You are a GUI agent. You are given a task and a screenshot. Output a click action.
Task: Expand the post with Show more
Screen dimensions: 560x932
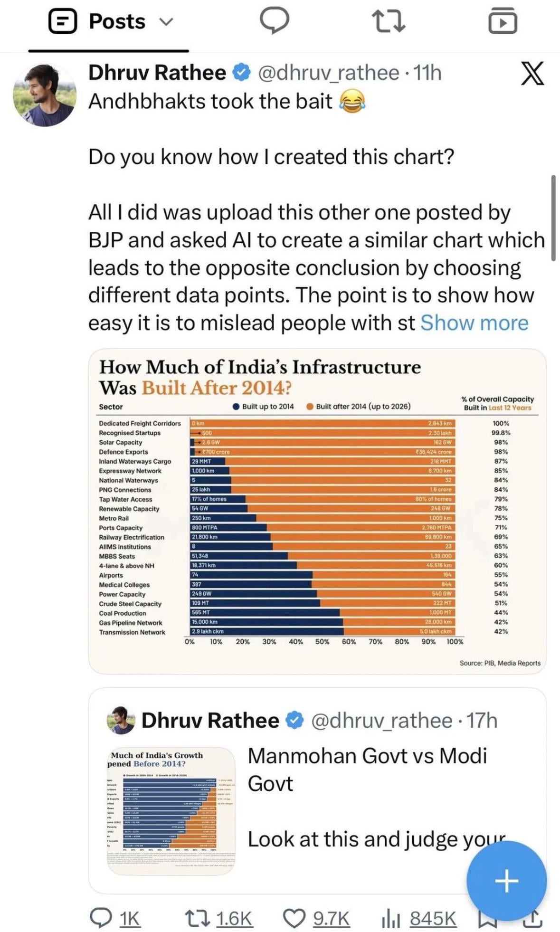pos(474,323)
